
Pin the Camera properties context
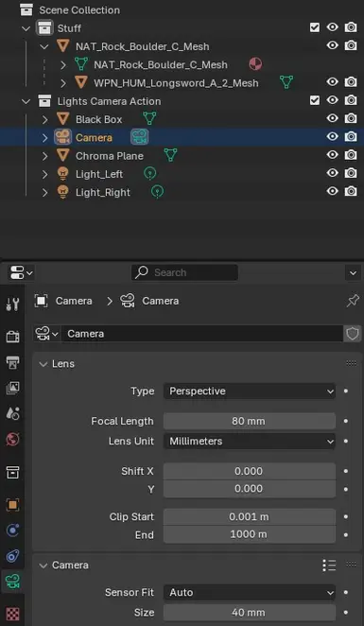[353, 301]
